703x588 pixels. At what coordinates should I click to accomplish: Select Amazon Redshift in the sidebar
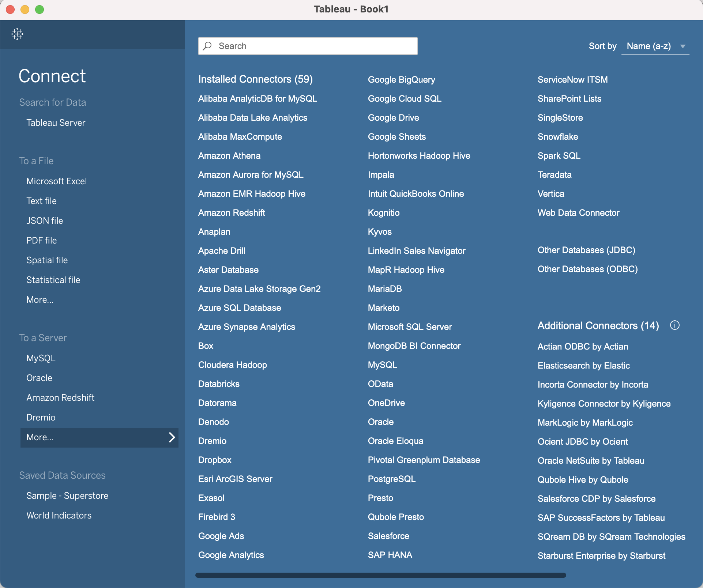60,398
